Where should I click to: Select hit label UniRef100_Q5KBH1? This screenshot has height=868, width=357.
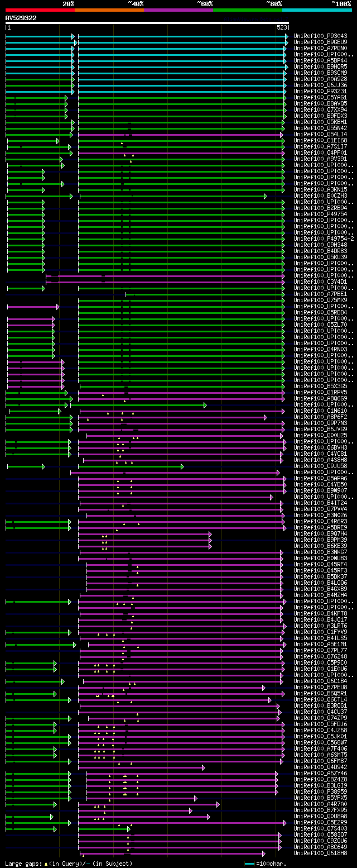tap(320, 122)
